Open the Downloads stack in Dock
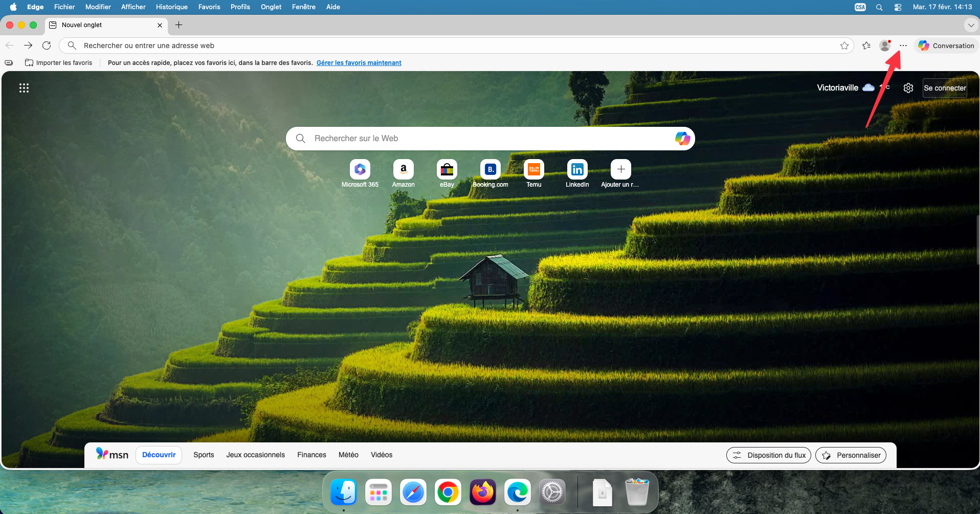The height and width of the screenshot is (514, 980). [603, 492]
